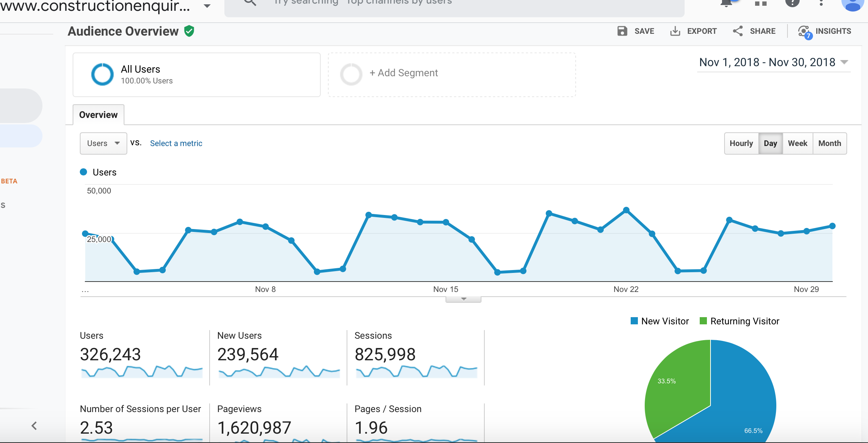Image resolution: width=868 pixels, height=443 pixels.
Task: Click the Share network icon
Action: 738,31
